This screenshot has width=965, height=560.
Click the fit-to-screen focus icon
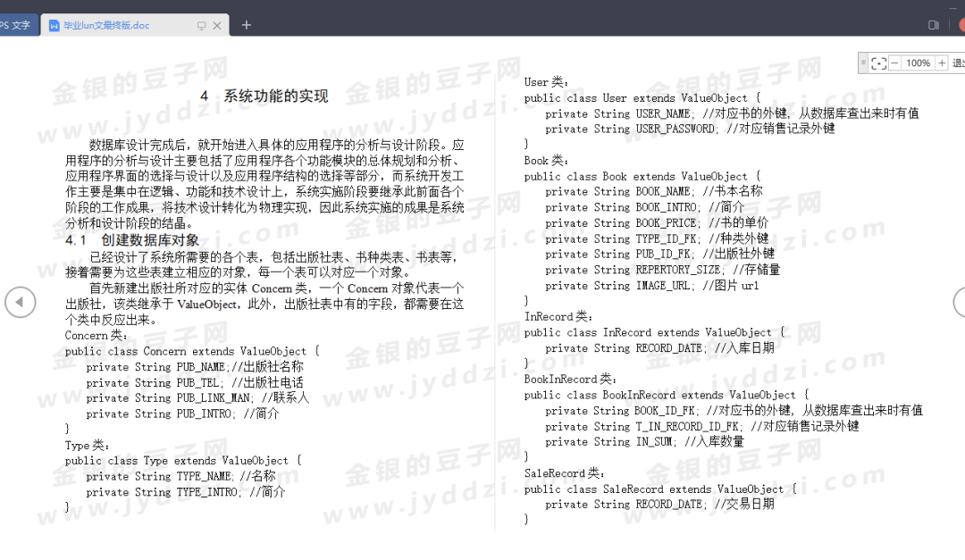(879, 63)
